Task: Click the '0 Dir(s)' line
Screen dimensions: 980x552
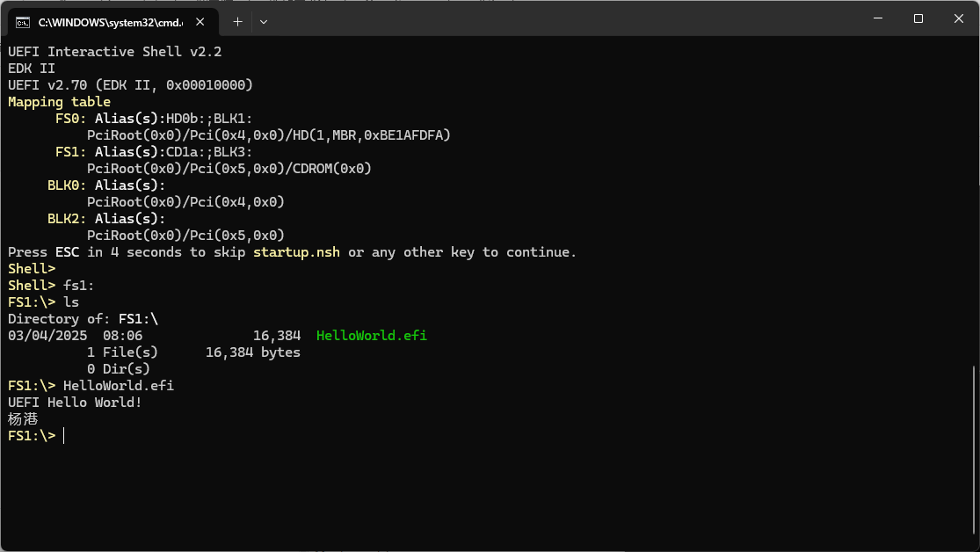Action: (x=119, y=369)
